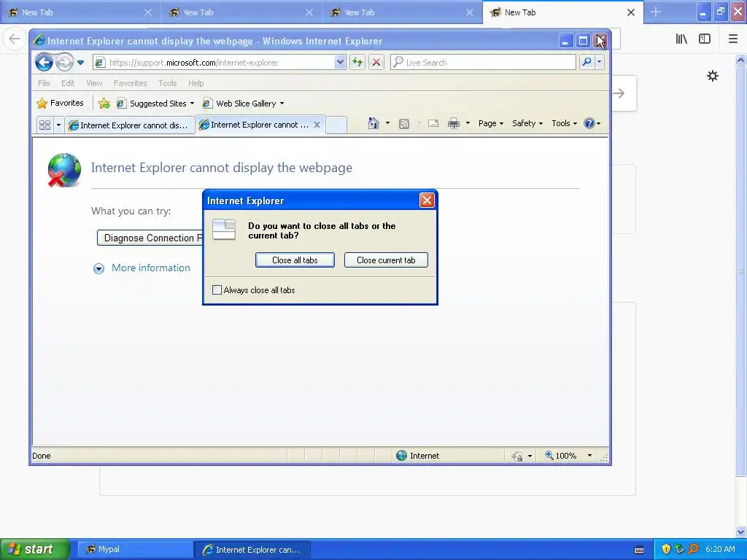Image resolution: width=747 pixels, height=560 pixels.
Task: Click Mypal taskbar button
Action: pos(134,550)
